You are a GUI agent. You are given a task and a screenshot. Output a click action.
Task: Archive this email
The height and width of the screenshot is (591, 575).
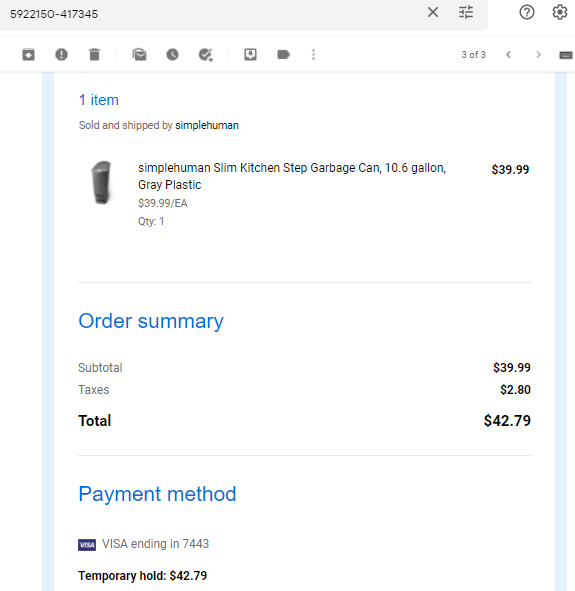click(x=28, y=55)
